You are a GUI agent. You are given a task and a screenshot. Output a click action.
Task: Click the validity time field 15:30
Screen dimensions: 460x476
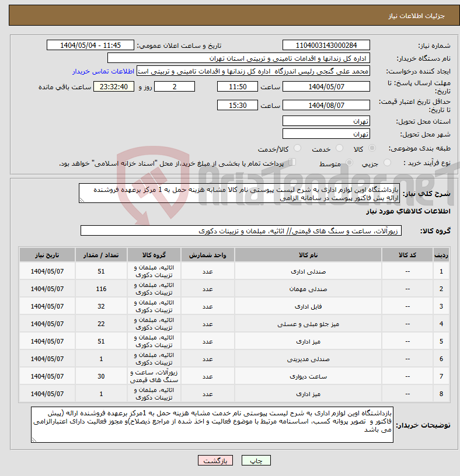point(237,106)
